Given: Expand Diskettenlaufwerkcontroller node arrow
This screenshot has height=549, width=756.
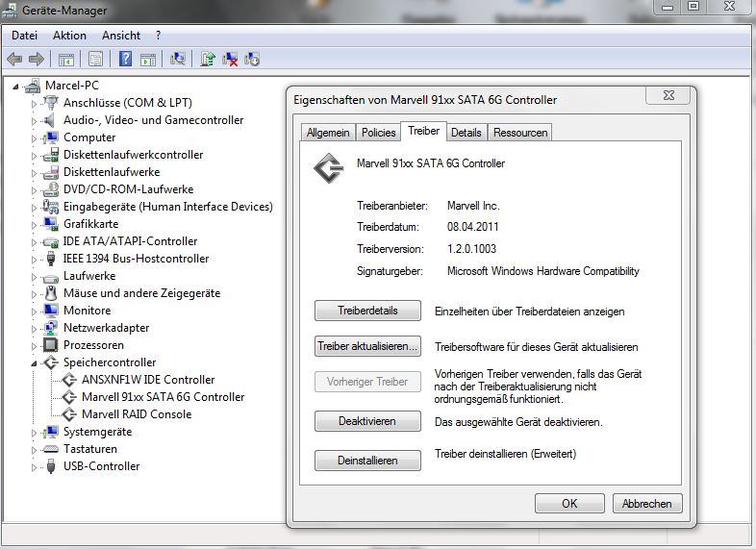Looking at the screenshot, I should (34, 156).
